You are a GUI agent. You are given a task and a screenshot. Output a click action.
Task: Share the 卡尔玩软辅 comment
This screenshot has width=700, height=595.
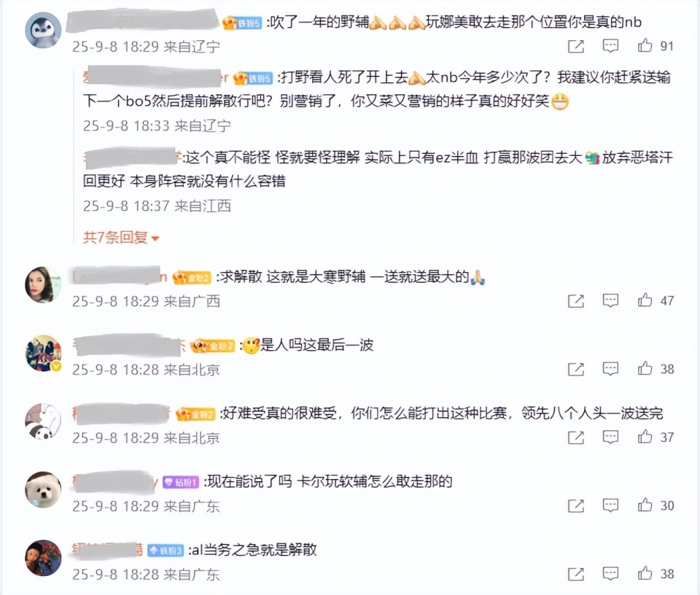(x=576, y=506)
